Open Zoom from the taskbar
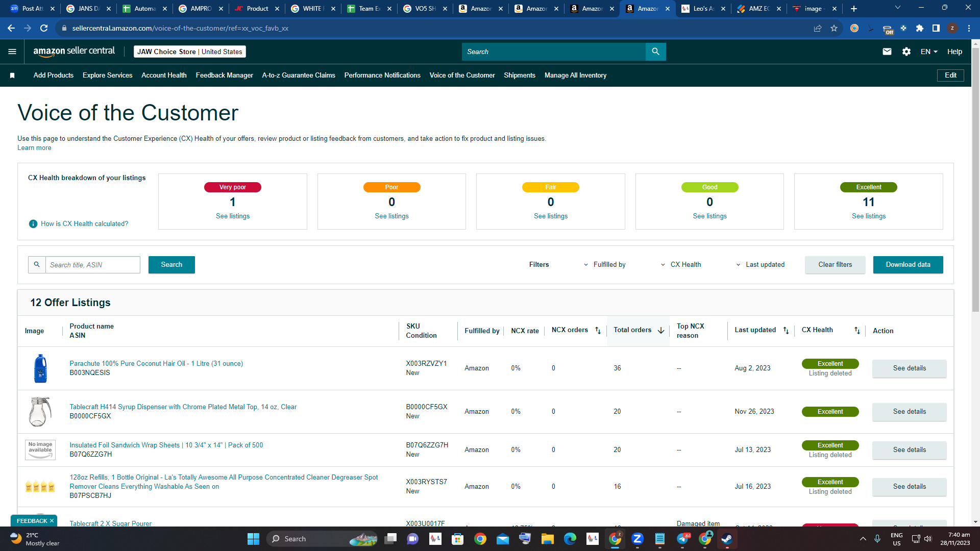 [x=638, y=539]
